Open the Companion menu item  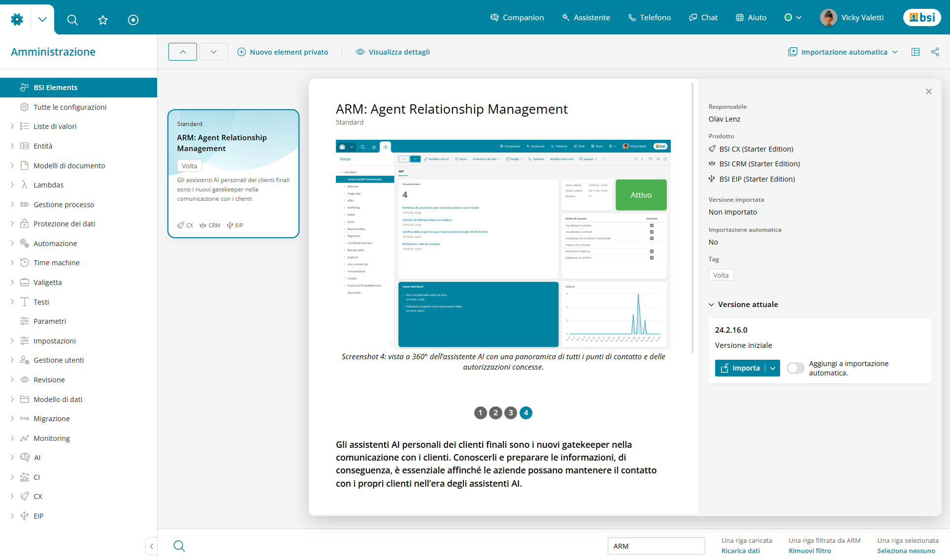(517, 17)
